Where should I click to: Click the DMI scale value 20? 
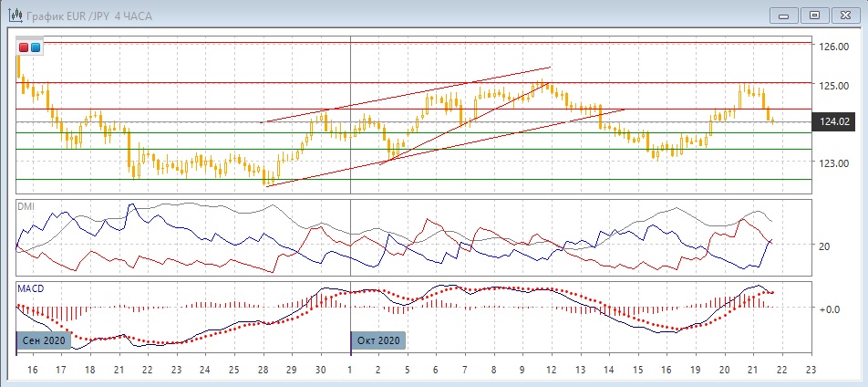pyautogui.click(x=825, y=246)
